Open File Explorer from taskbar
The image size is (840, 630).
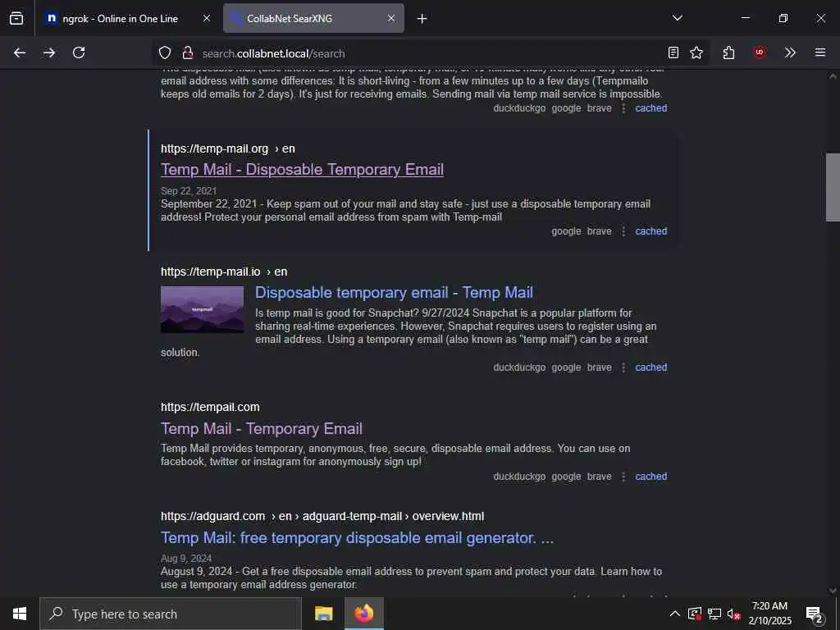coord(323,614)
